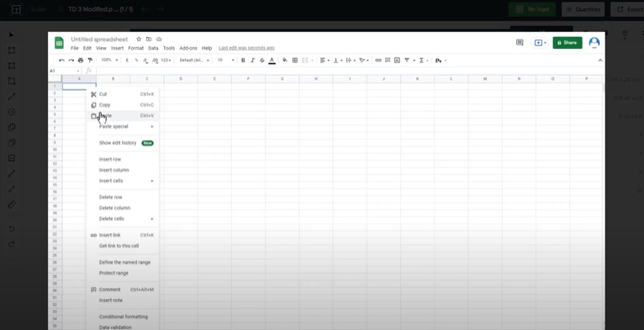This screenshot has width=644, height=330.
Task: Click the new meeting present button
Action: 540,42
